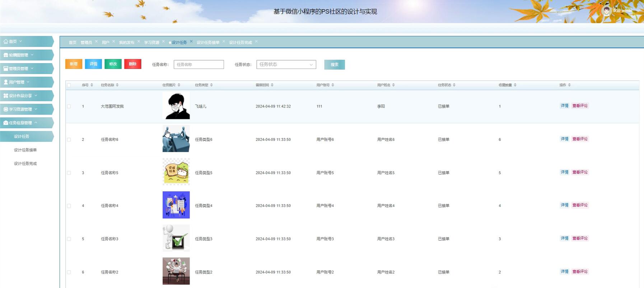Switch to the 设计任务接单 tab
Screen dimensions: 644x288
(208, 42)
